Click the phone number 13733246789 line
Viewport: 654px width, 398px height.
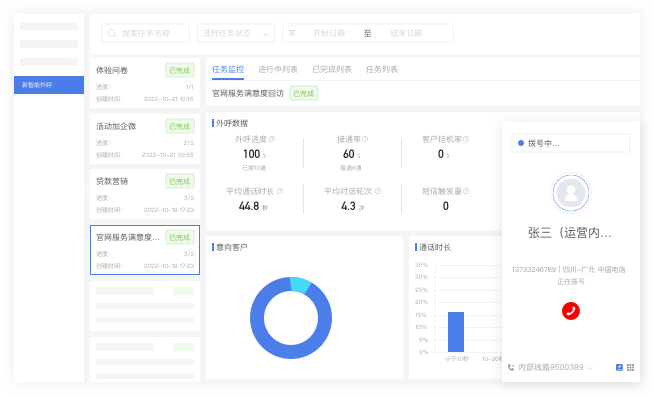(x=568, y=270)
